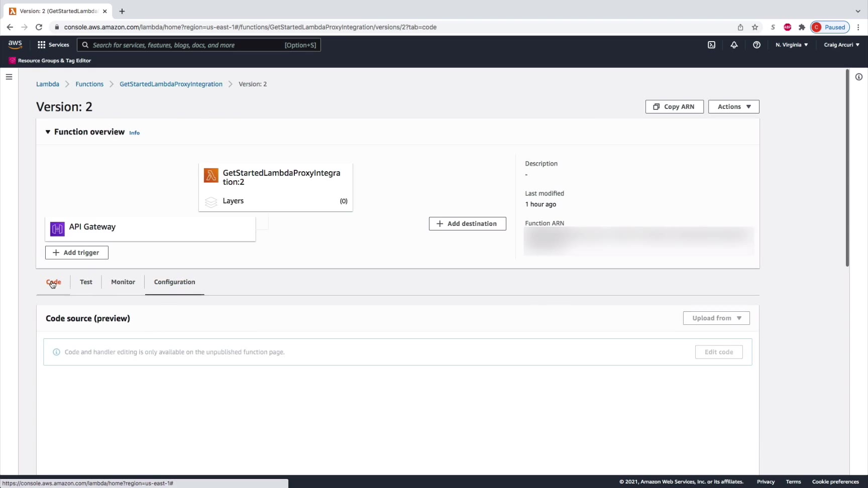Reload the current page

(39, 27)
